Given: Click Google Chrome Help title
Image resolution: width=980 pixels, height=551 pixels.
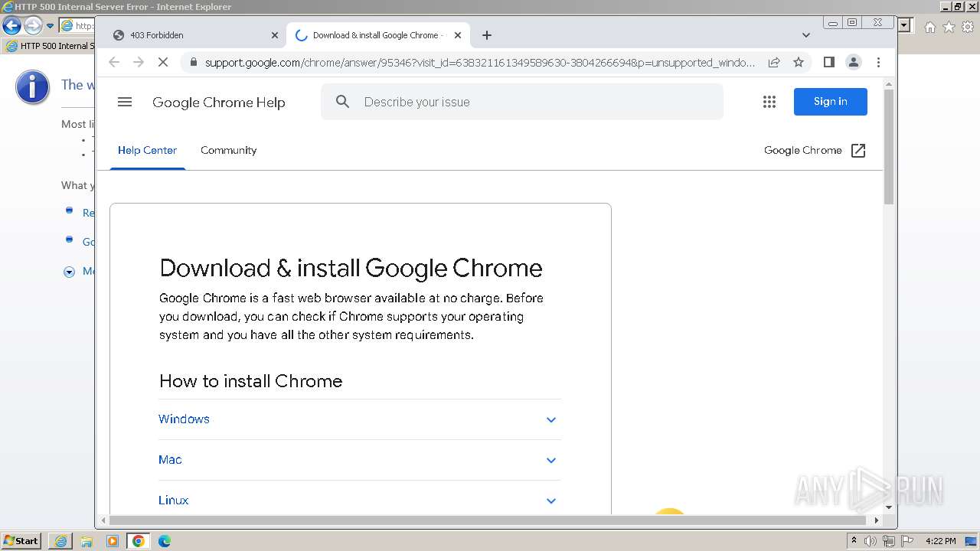Looking at the screenshot, I should (219, 103).
